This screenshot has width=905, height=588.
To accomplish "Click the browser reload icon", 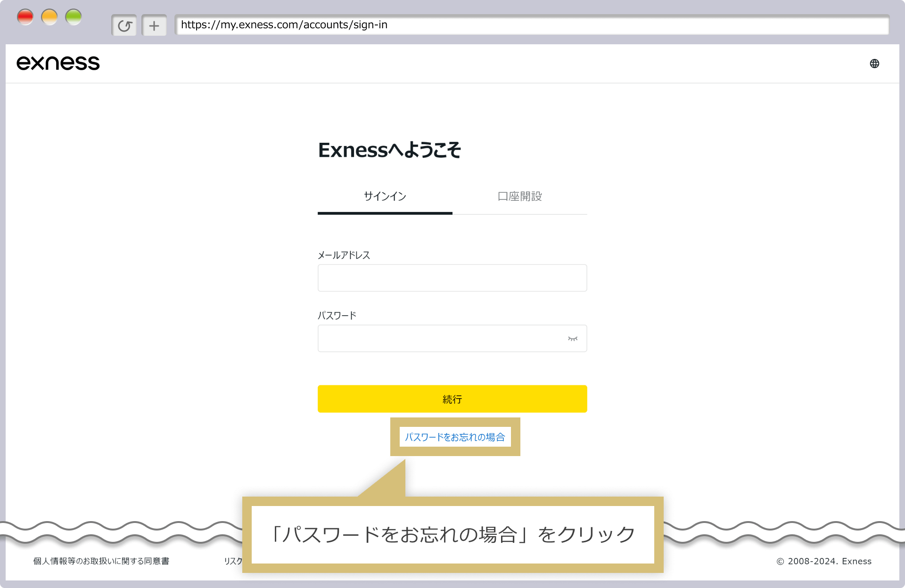I will pos(124,25).
